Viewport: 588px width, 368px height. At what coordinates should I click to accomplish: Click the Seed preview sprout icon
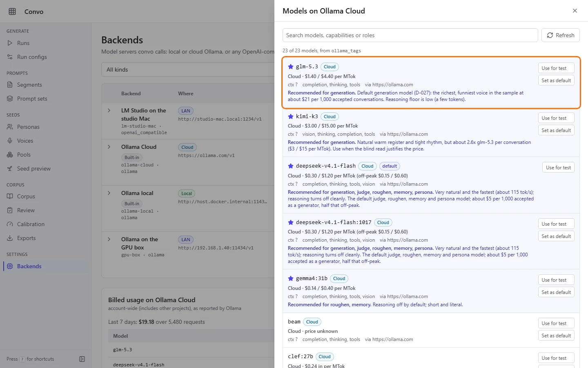pos(10,168)
